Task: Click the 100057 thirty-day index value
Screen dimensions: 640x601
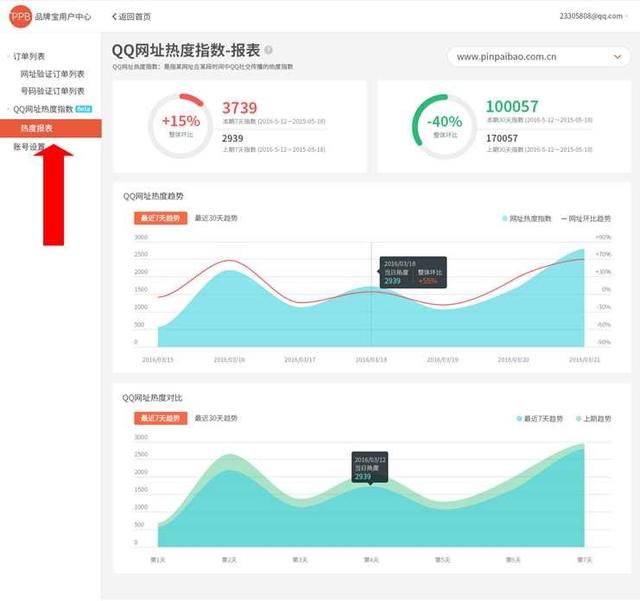Action: coord(512,107)
